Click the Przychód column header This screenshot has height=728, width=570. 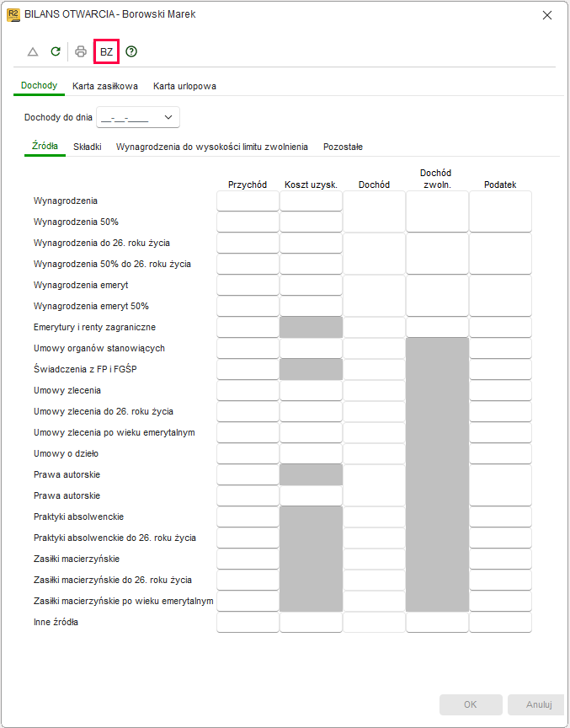click(248, 185)
